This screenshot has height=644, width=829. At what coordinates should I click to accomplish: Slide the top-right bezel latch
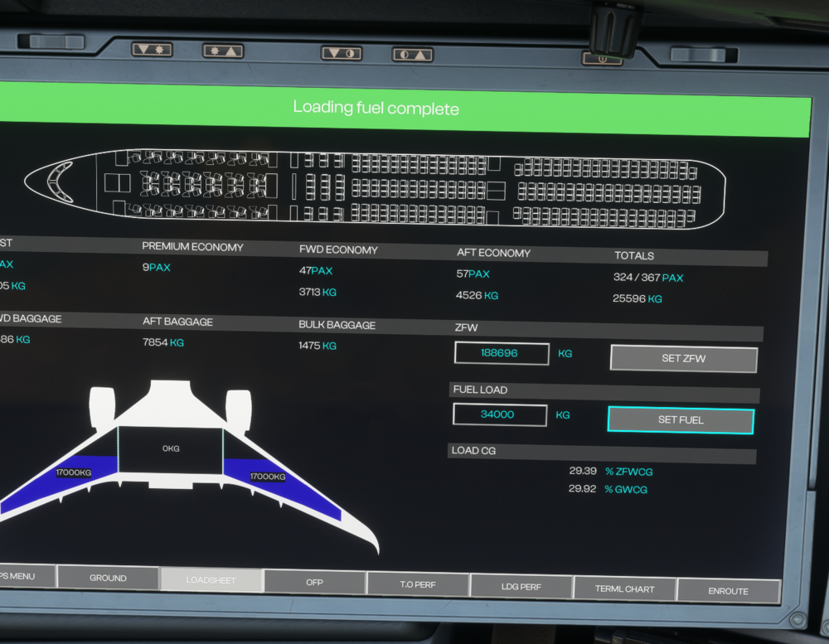704,55
